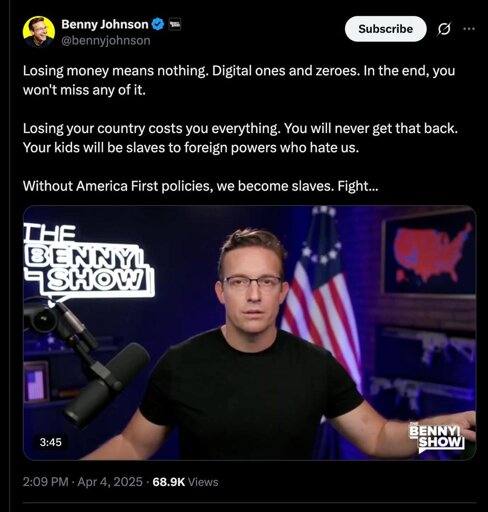Click the "Losing money means nothing" paragraph
Image resolution: width=488 pixels, height=512 pixels.
pyautogui.click(x=239, y=80)
